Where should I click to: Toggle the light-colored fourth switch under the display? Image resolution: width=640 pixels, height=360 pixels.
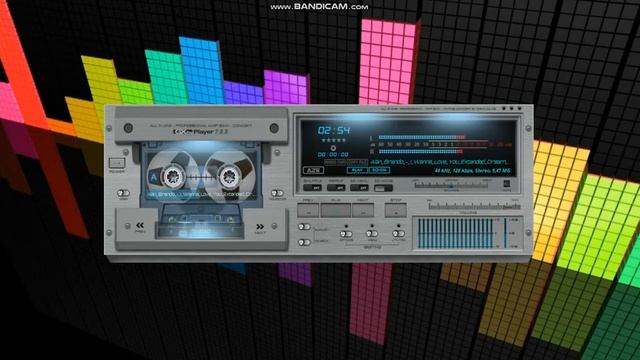[x=383, y=188]
